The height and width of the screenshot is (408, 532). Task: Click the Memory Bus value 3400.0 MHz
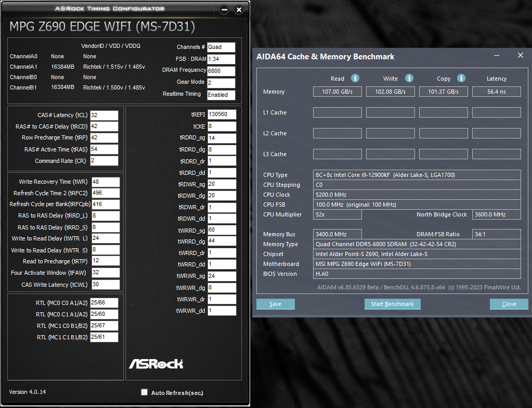(x=338, y=234)
